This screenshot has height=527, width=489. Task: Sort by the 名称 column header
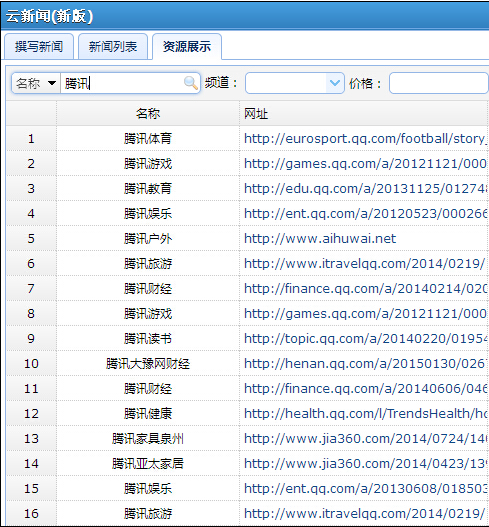148,114
